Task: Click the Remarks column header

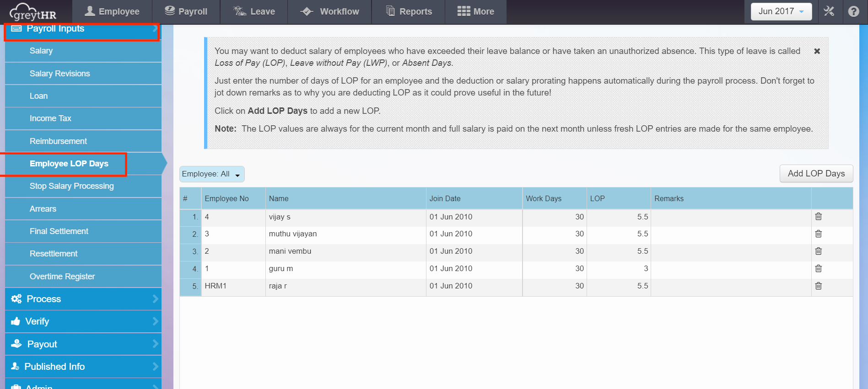Action: [x=731, y=198]
